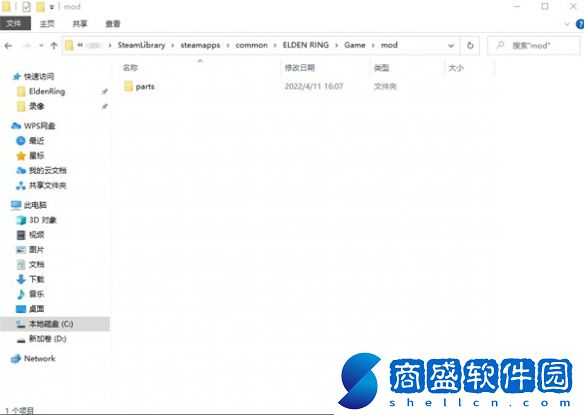
Task: Switch to the 查看 ribbon tab
Action: tap(112, 24)
